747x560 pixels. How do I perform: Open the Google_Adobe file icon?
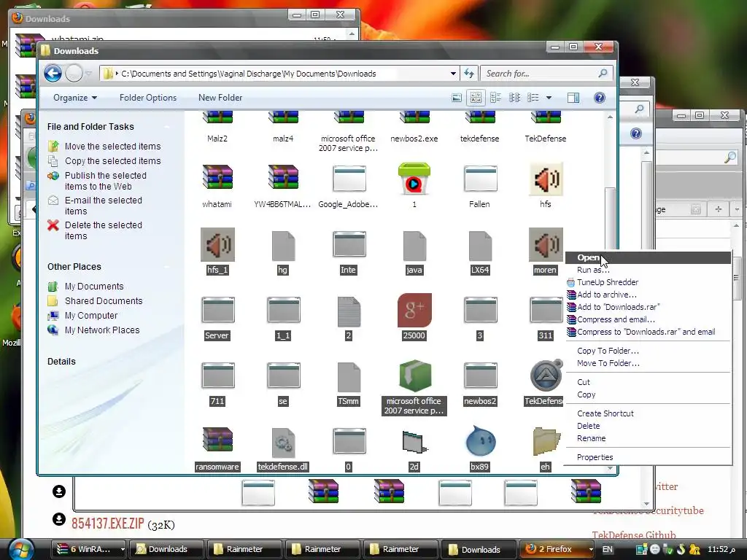[349, 179]
